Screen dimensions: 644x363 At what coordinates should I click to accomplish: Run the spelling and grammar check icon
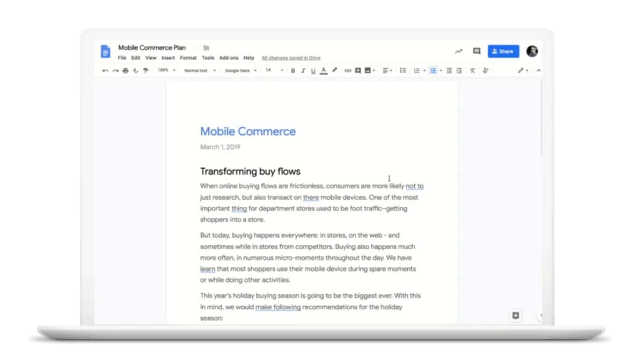pyautogui.click(x=135, y=70)
